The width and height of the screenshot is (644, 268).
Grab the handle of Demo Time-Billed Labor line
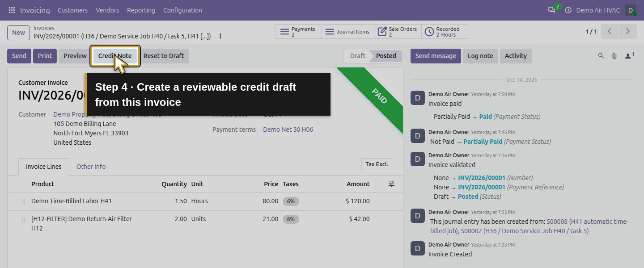coord(23,201)
